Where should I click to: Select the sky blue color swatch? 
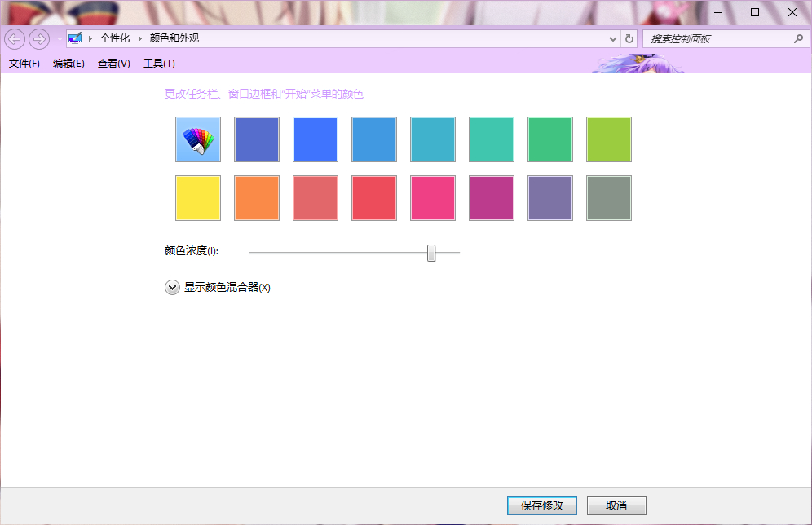point(374,139)
